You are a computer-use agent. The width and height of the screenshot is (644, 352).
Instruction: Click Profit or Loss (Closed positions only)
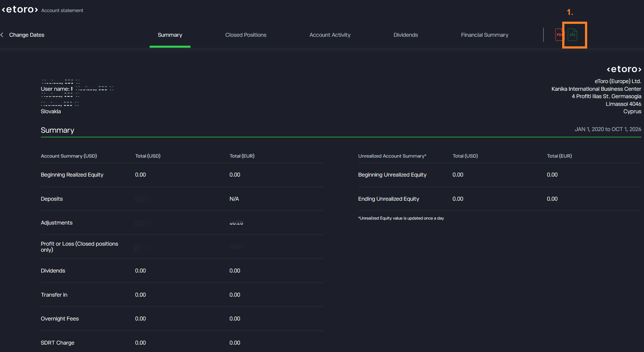tap(79, 247)
